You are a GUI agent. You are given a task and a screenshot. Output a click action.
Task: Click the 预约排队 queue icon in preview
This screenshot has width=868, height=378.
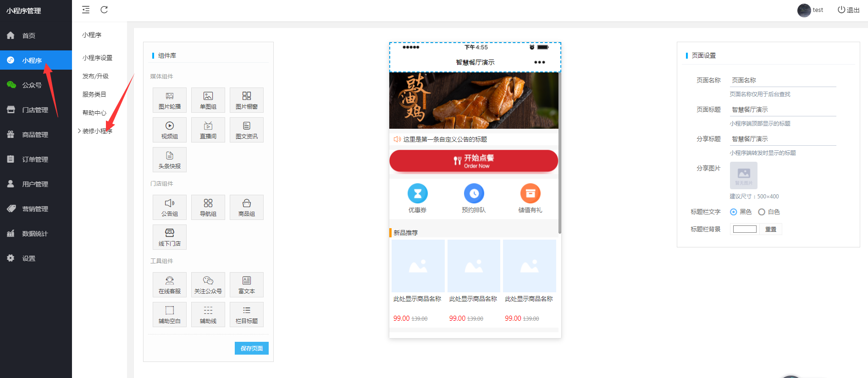coord(474,193)
